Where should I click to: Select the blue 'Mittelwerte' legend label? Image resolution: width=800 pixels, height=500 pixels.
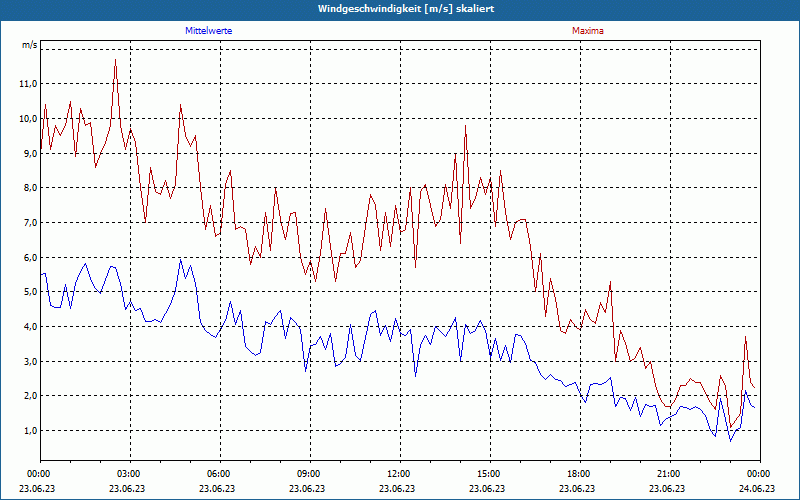click(209, 31)
